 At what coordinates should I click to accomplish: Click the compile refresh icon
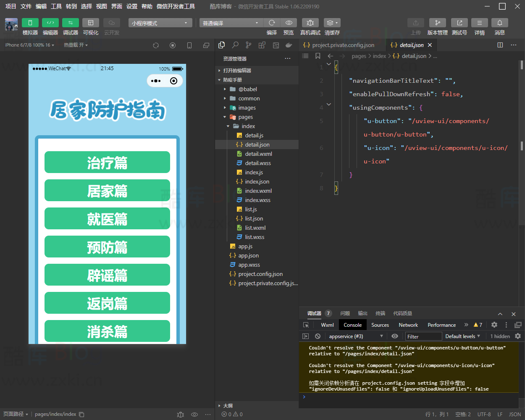pyautogui.click(x=272, y=23)
